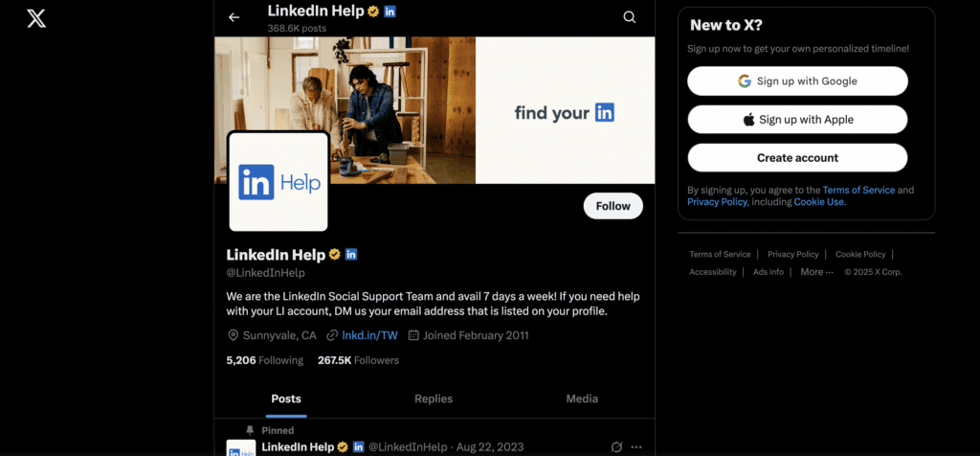Image resolution: width=980 pixels, height=456 pixels.
Task: Click the Sunnyvale, CA location text
Action: (279, 335)
